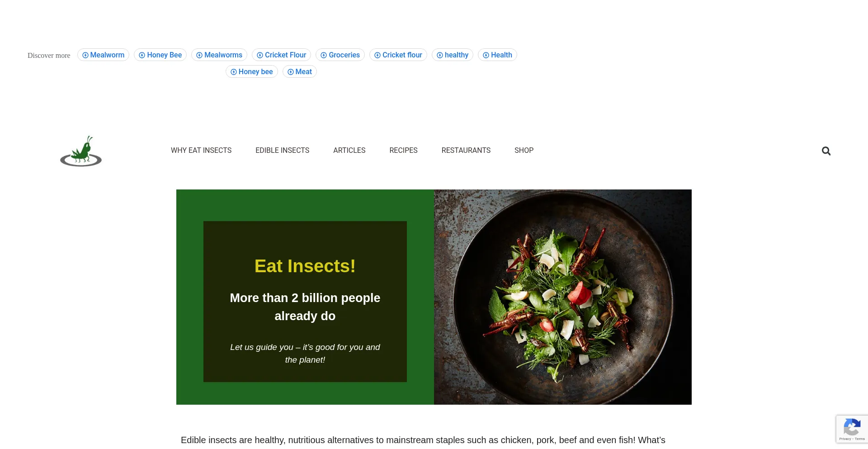Click the green grasshopper site logo

(x=81, y=151)
